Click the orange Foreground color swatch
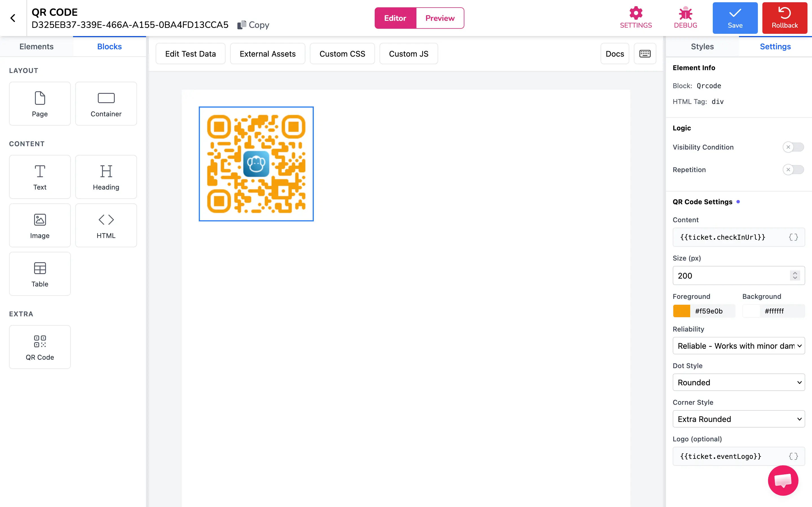 click(x=682, y=311)
